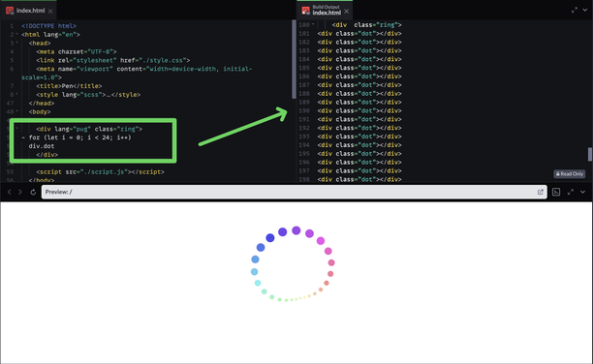Click build output line 190 dot div
The height and width of the screenshot is (364, 593).
359,110
